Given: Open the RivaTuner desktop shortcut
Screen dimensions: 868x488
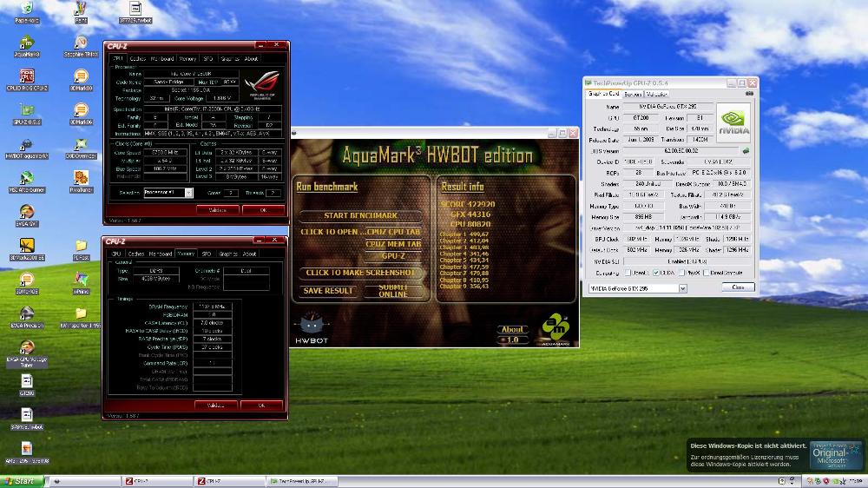Looking at the screenshot, I should 81,181.
